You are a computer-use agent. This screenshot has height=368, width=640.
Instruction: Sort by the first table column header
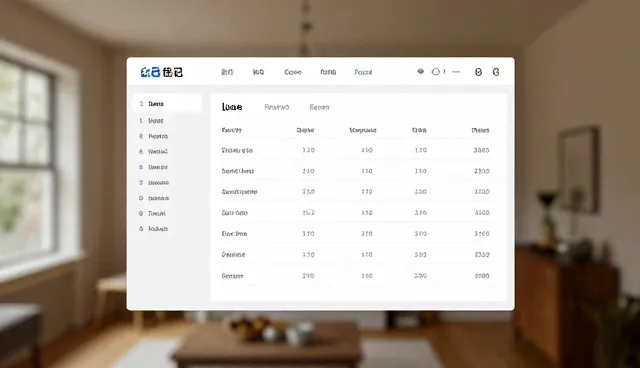point(231,130)
